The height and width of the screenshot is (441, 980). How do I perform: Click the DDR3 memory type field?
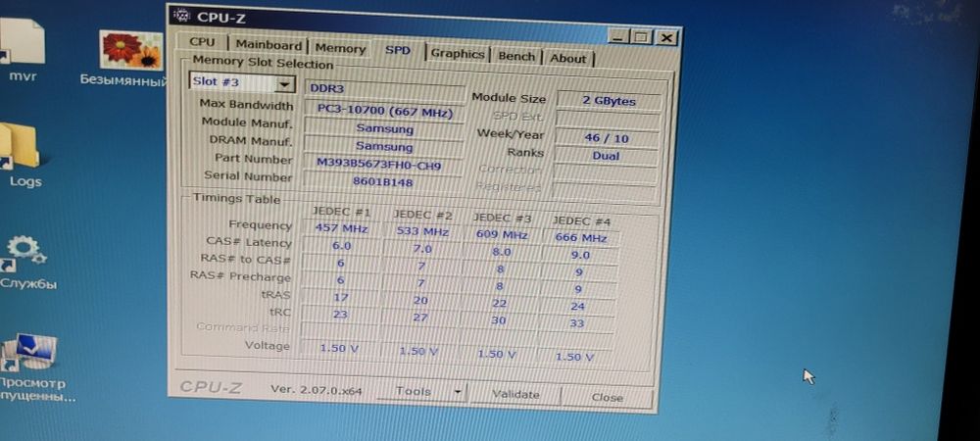(385, 90)
